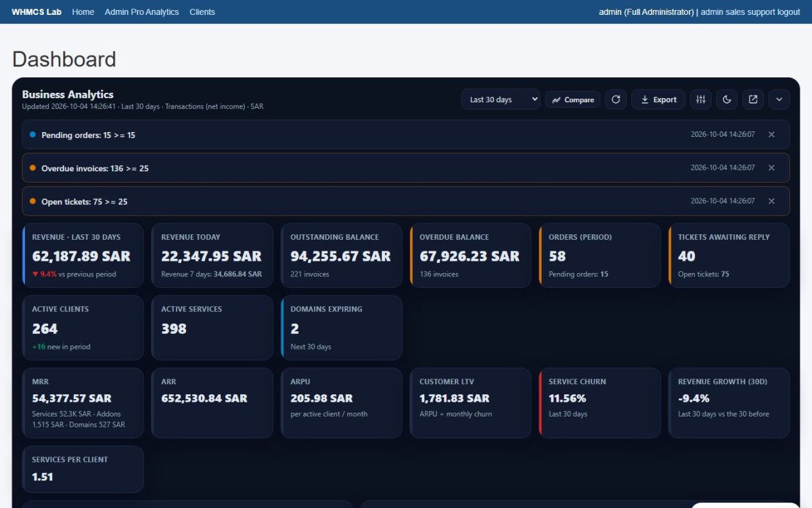Image resolution: width=812 pixels, height=508 pixels.
Task: Dismiss the Open tickets alert
Action: (x=771, y=201)
